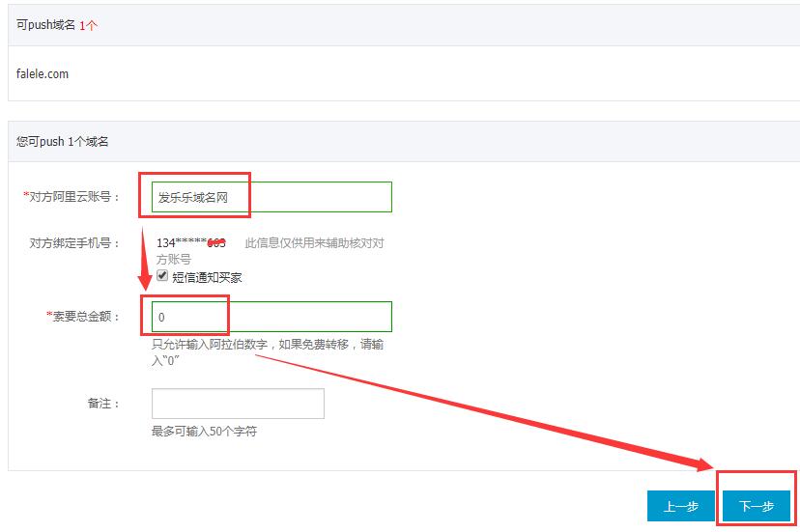
Task: Click the 短信通知买家 label text
Action: 207,277
